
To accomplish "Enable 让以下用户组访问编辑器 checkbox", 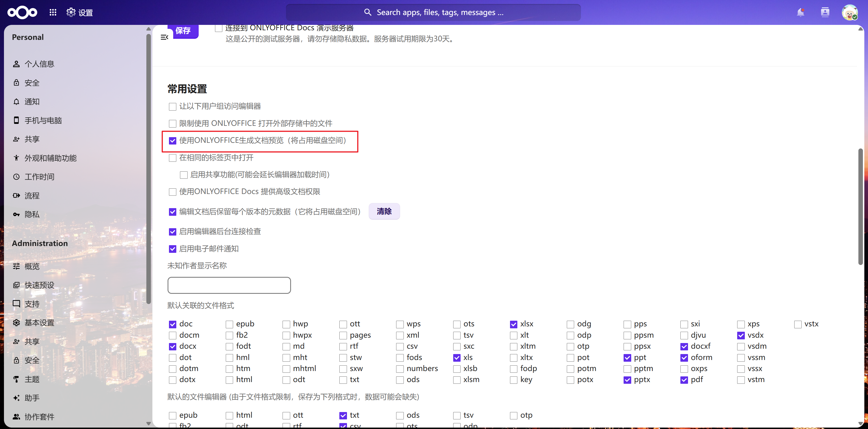I will [x=173, y=107].
